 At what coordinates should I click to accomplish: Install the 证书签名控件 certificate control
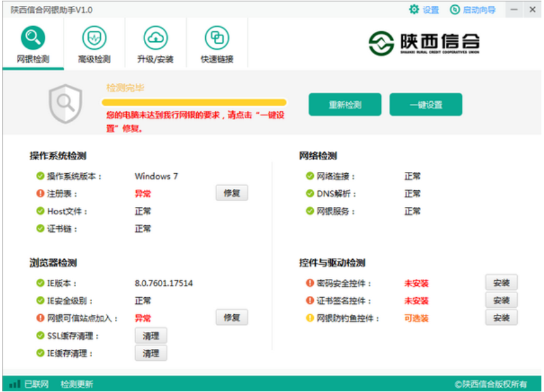click(501, 300)
